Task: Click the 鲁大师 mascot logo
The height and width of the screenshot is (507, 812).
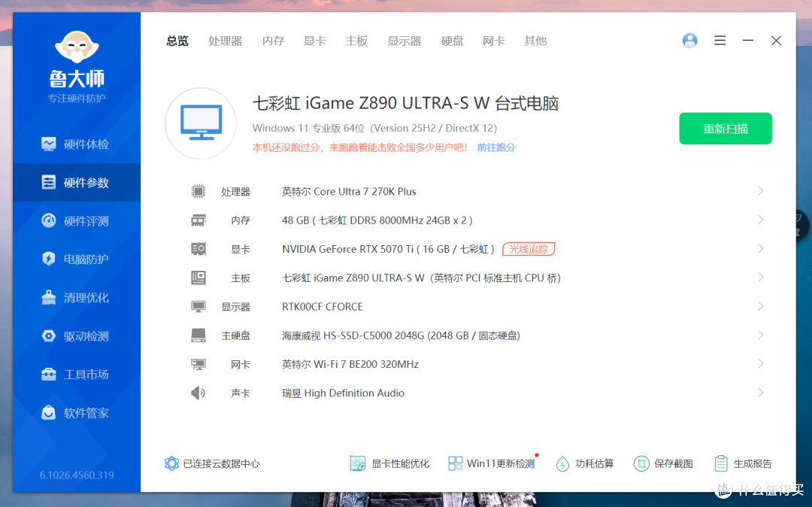Action: (77, 47)
